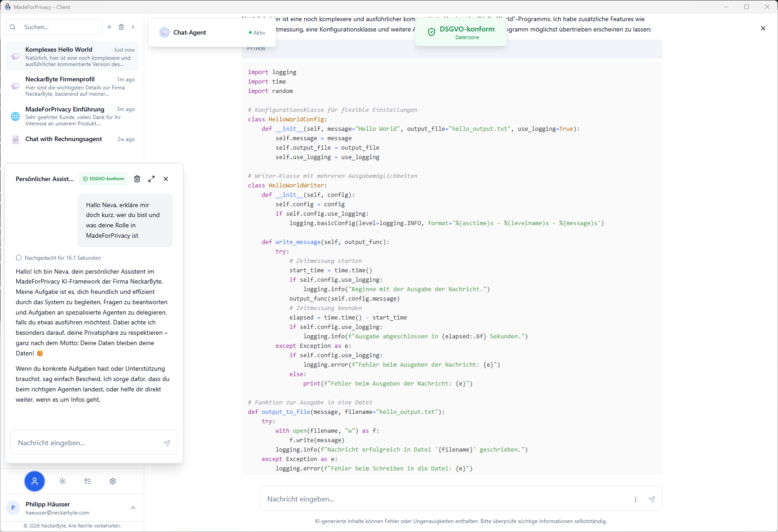Image resolution: width=778 pixels, height=532 pixels.
Task: Open the Komplexes Hello World chat
Action: (72, 57)
